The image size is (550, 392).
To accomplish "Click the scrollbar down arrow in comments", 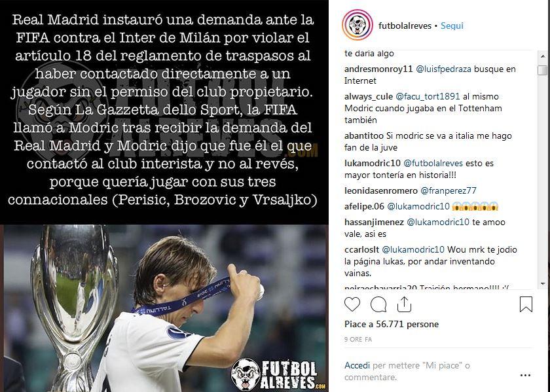I will (x=542, y=283).
